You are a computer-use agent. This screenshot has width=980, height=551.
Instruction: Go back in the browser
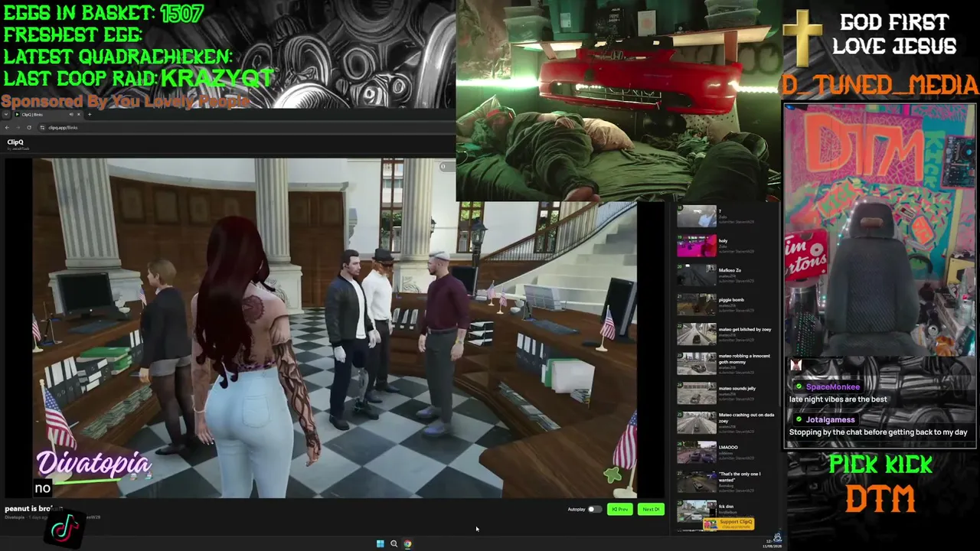[x=8, y=127]
